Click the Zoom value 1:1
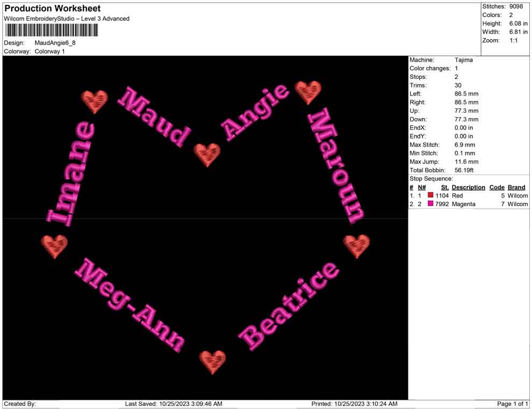The height and width of the screenshot is (409, 532). coord(513,40)
